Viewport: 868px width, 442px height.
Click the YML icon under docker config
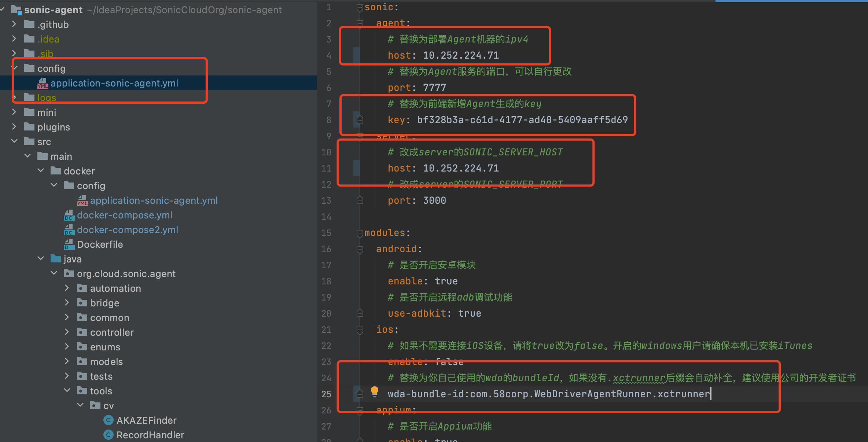coord(82,200)
